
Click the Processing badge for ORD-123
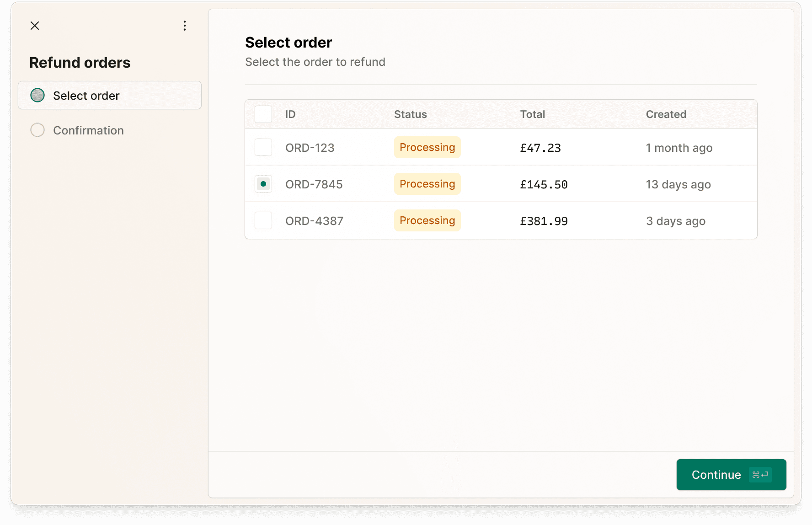pos(427,147)
